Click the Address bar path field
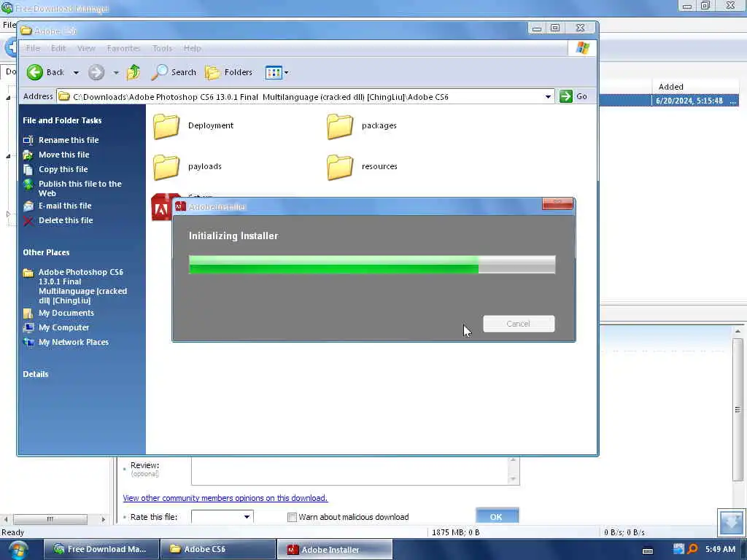This screenshot has height=560, width=747. click(x=305, y=97)
